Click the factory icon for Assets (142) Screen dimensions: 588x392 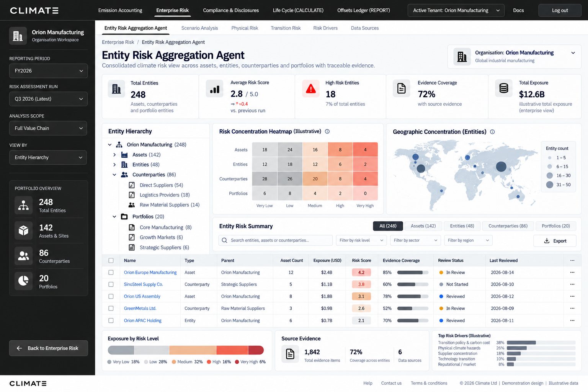124,155
